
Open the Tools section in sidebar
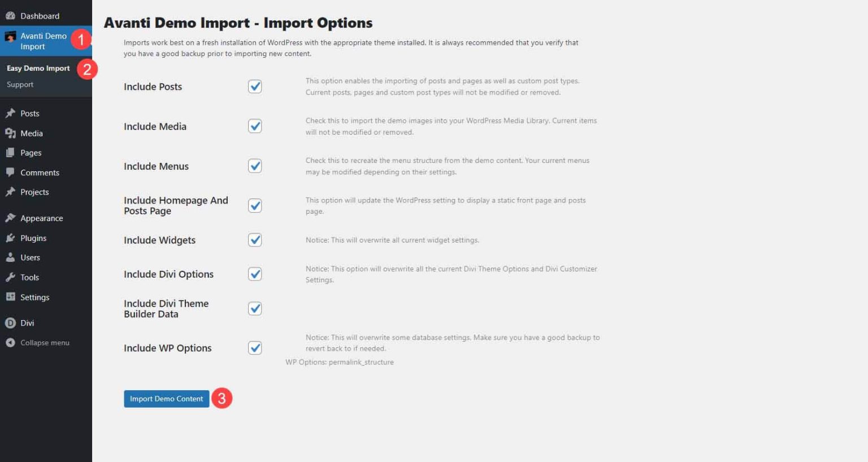[10, 277]
